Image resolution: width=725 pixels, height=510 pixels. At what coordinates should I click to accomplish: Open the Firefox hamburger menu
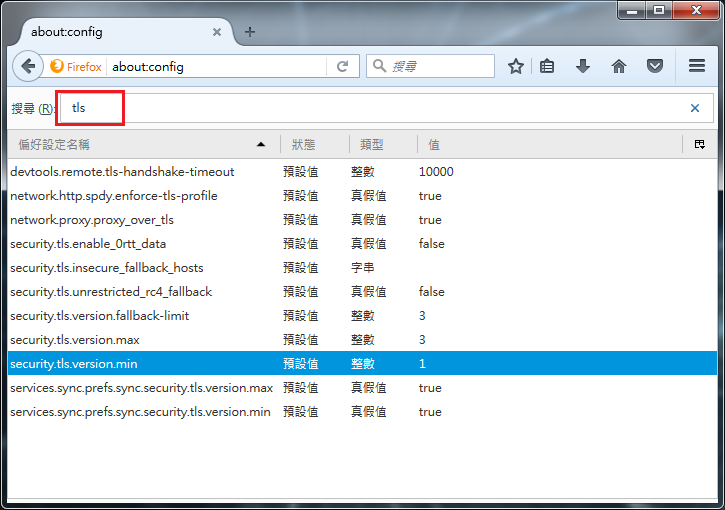click(697, 66)
